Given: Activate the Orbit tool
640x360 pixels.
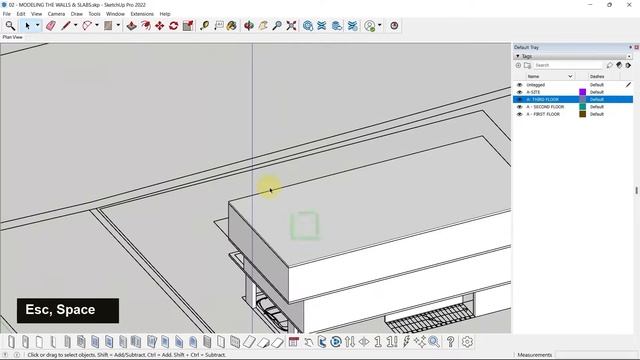Looking at the screenshot, I should tap(249, 26).
